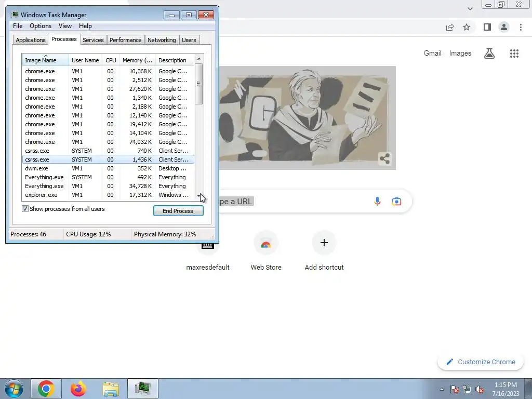Image resolution: width=532 pixels, height=399 pixels.
Task: Show hidden tray icons arrow
Action: point(442,389)
